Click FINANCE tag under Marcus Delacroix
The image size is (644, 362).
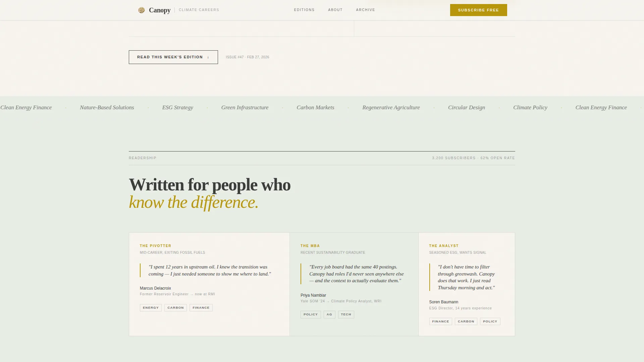[201, 308]
